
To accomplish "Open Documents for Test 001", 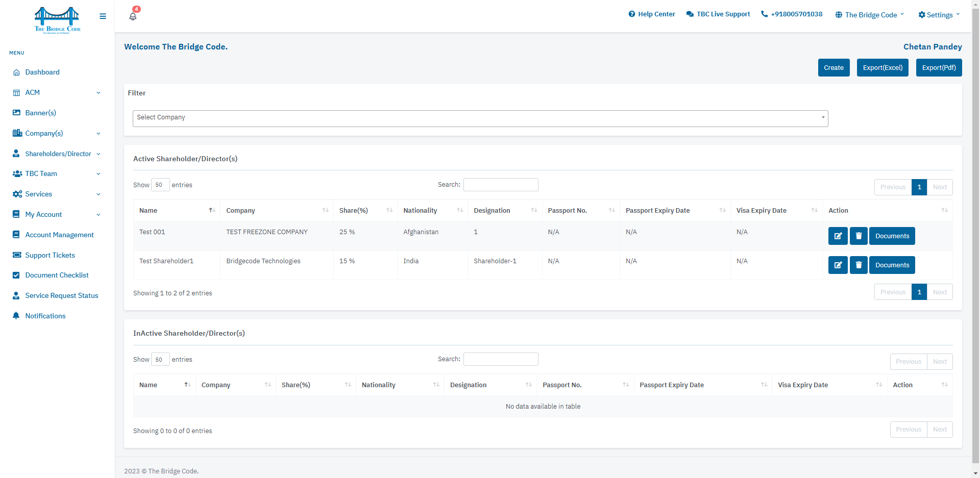I will coord(892,236).
